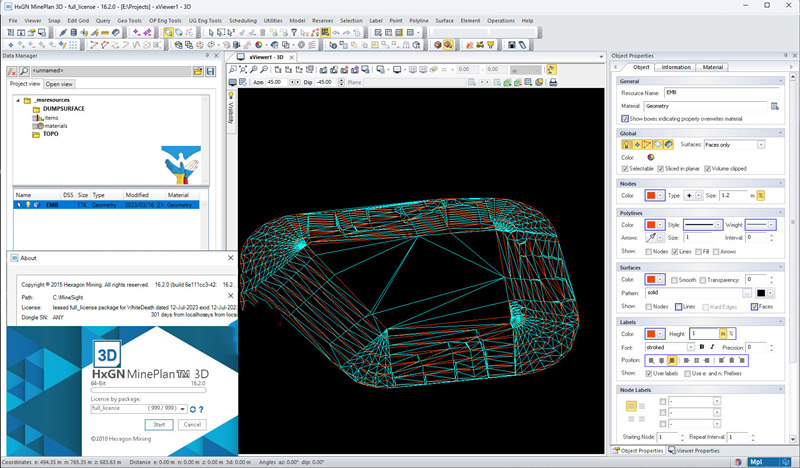This screenshot has width=800, height=468.
Task: Toggle Surfaces Show Faces checkbox
Action: click(754, 307)
